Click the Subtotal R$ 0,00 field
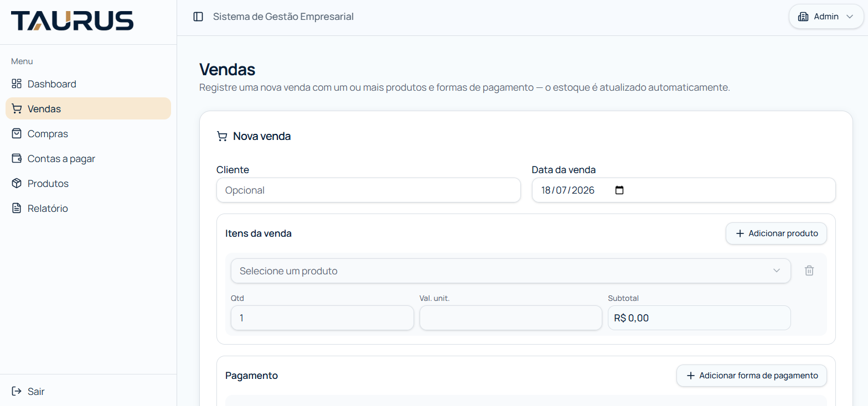This screenshot has width=868, height=406. [x=699, y=318]
